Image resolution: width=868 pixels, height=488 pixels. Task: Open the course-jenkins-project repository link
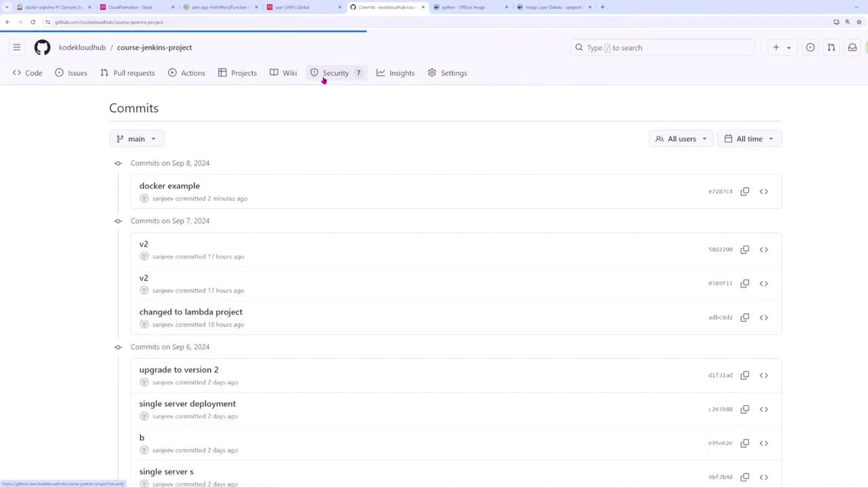point(155,47)
